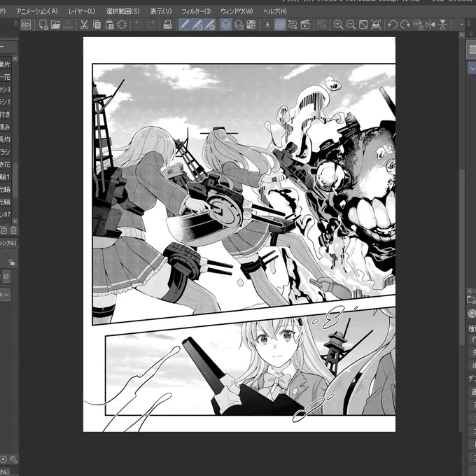The height and width of the screenshot is (476, 476).
Task: Click the material grid palette icon
Action: pos(251,24)
